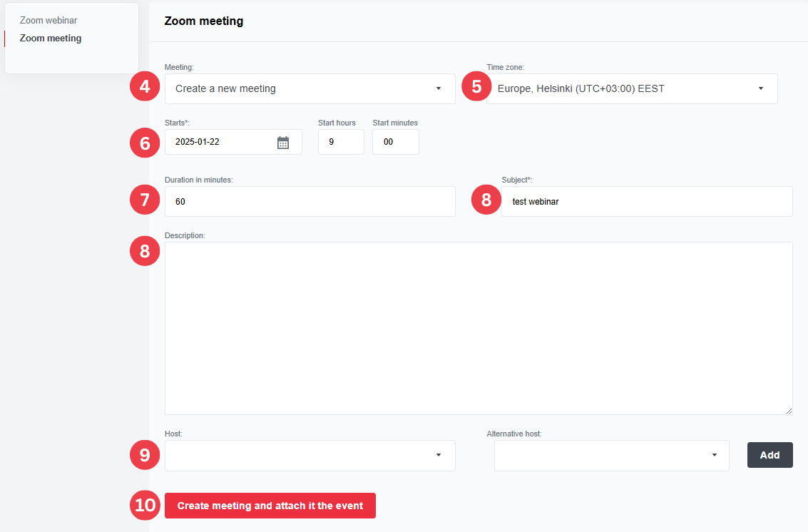Click the Duration in minutes field
Screen dimensions: 808x532
[x=310, y=202]
